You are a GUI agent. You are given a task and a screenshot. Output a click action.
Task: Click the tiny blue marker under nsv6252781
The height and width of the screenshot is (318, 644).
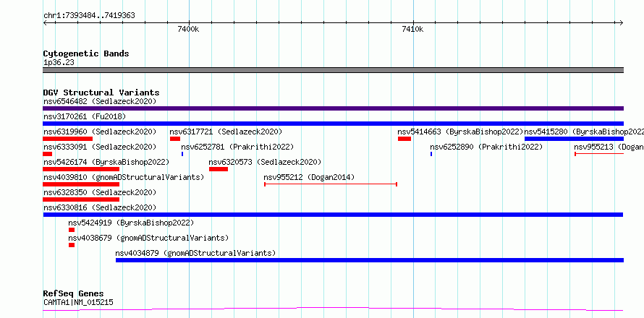[182, 154]
